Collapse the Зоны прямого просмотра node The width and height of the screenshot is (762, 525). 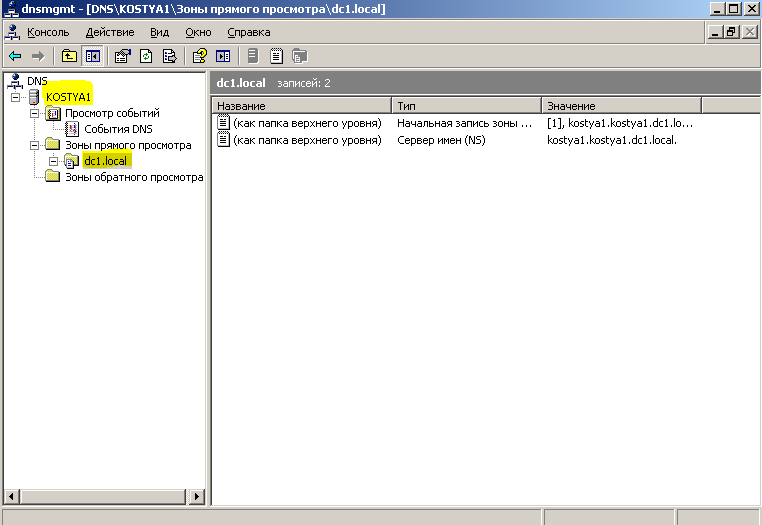pos(34,145)
